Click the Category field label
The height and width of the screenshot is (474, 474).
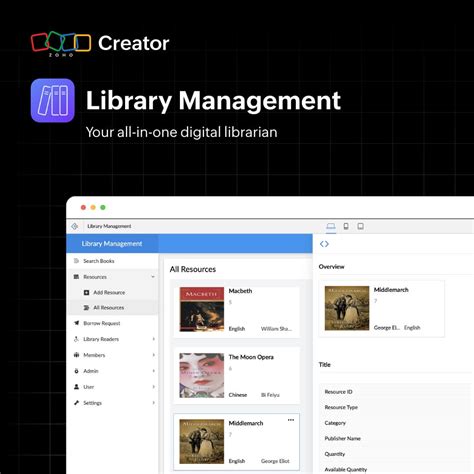click(335, 423)
